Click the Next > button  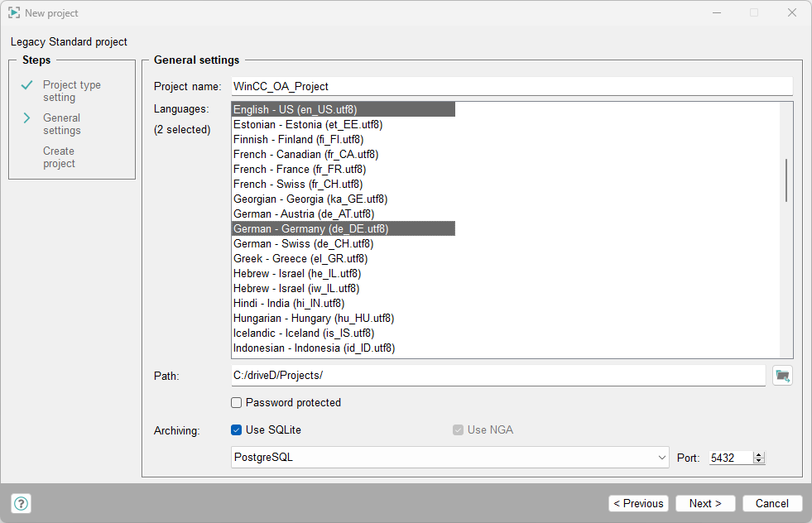(x=705, y=503)
